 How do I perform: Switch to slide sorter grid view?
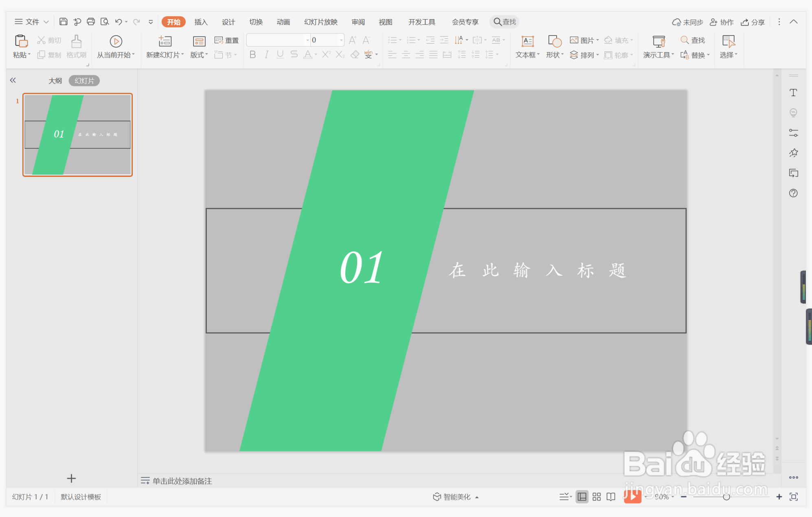point(597,497)
